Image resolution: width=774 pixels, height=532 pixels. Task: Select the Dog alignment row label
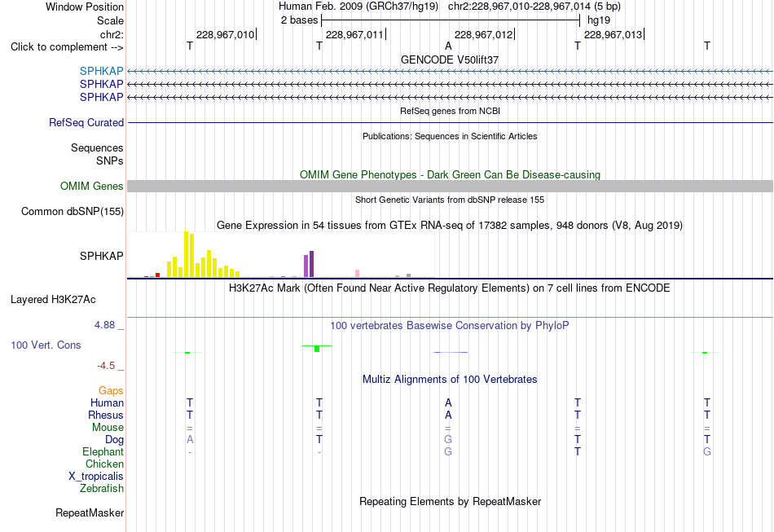(114, 440)
